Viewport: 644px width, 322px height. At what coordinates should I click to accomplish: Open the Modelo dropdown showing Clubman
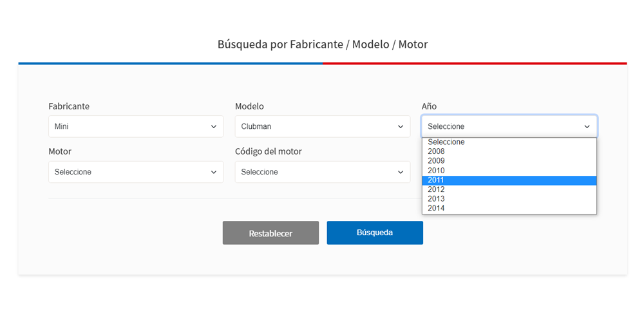coord(323,126)
